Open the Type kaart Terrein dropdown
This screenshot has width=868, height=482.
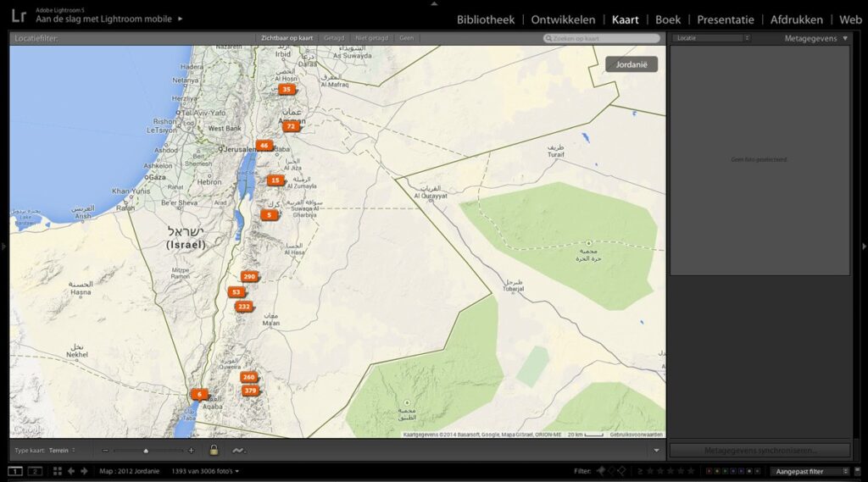click(61, 451)
